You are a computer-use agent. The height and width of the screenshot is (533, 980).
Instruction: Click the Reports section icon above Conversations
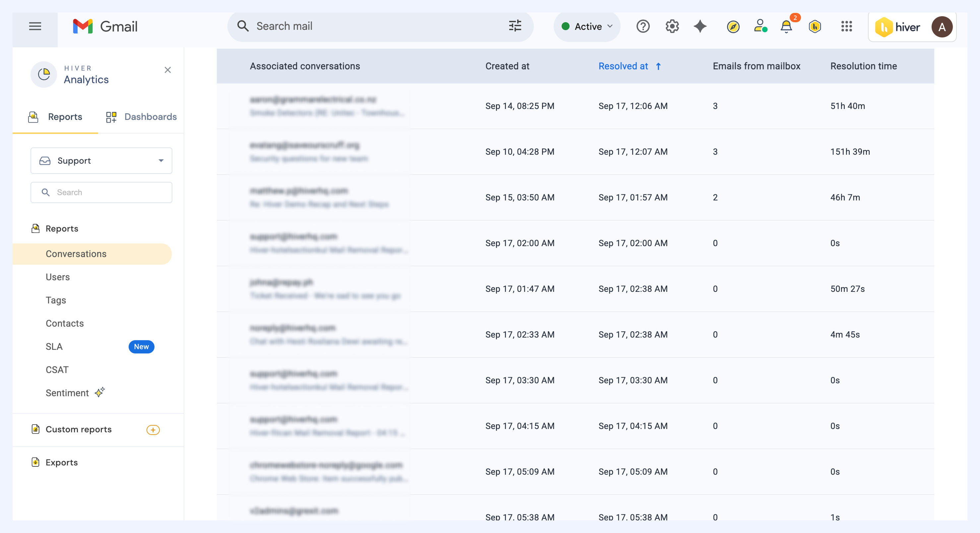(35, 228)
